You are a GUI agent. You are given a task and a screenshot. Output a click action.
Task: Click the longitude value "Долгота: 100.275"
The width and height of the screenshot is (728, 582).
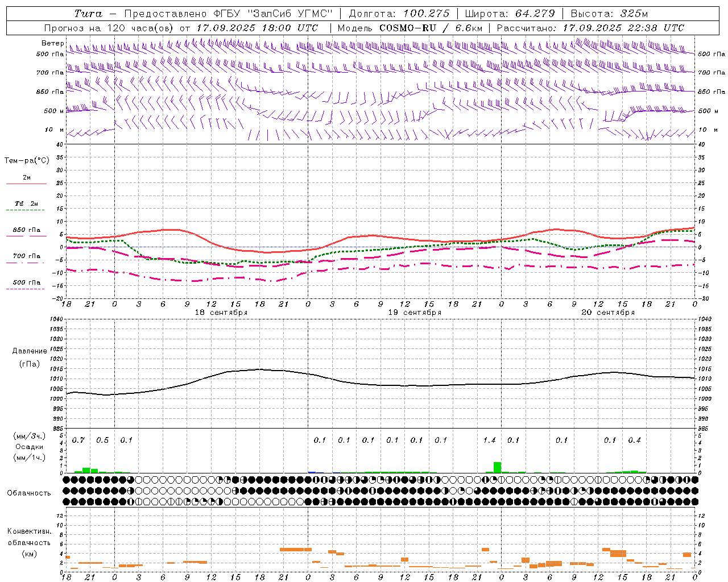399,14
